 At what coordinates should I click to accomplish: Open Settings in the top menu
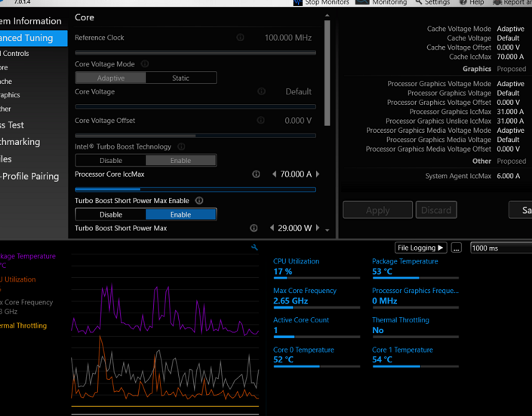(432, 3)
